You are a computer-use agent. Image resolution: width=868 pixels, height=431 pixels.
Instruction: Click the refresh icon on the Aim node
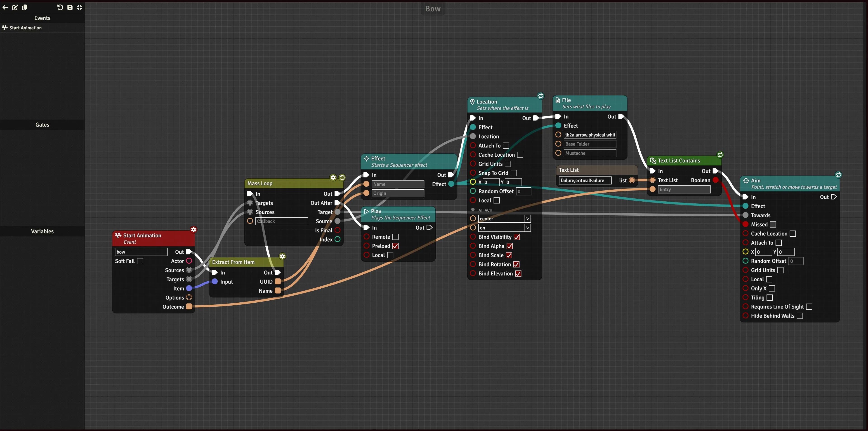pos(838,174)
